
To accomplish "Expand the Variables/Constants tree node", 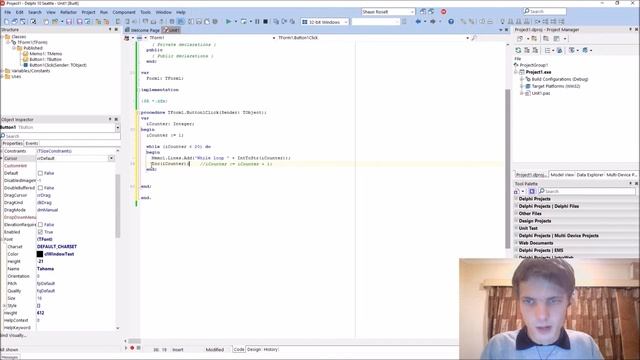I will 2,71.
